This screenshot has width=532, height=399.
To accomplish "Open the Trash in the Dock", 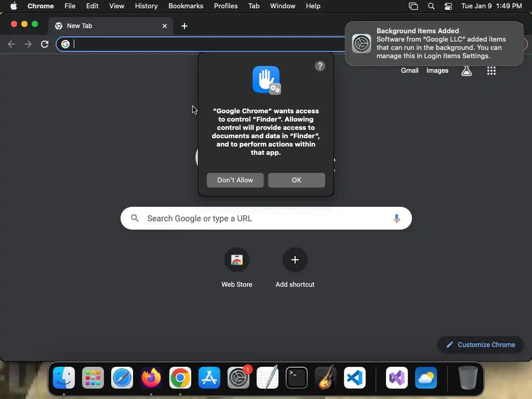I will (x=468, y=378).
